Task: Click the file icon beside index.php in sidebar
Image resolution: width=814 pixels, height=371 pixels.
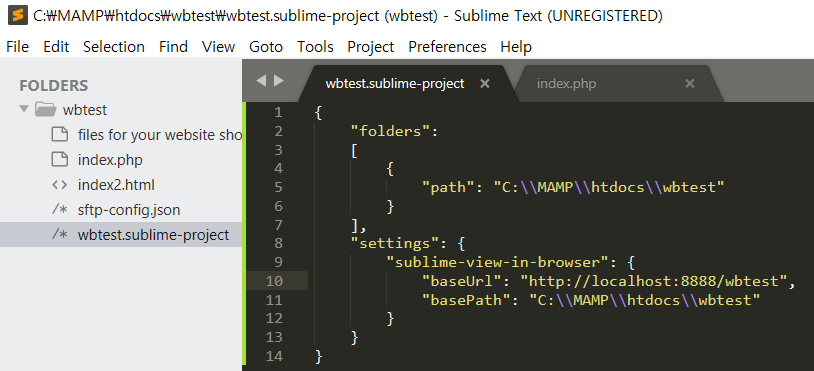Action: [x=60, y=159]
